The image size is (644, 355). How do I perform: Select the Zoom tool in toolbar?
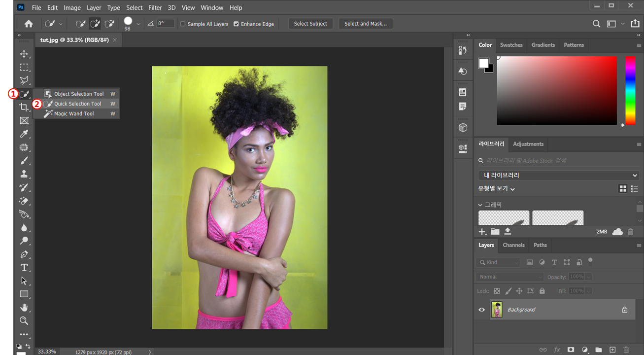(24, 320)
